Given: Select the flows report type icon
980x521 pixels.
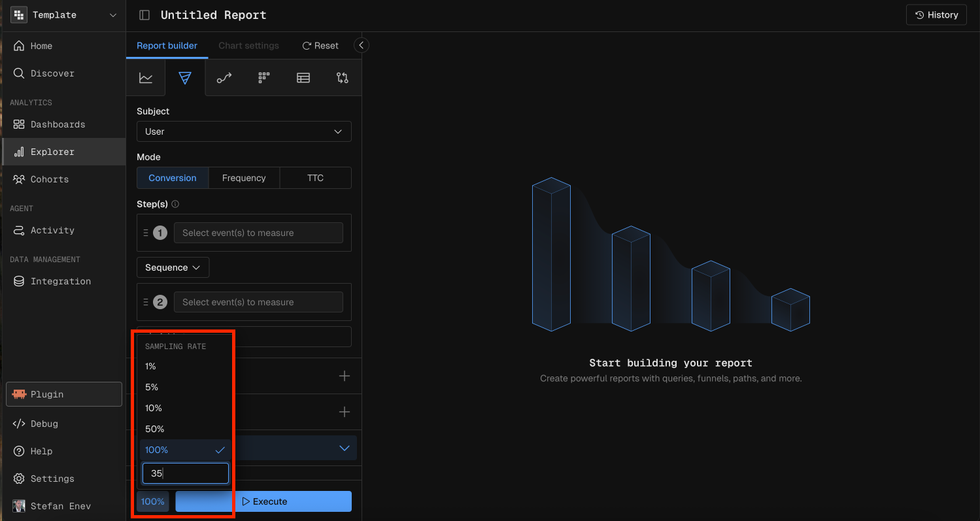Looking at the screenshot, I should tap(343, 78).
